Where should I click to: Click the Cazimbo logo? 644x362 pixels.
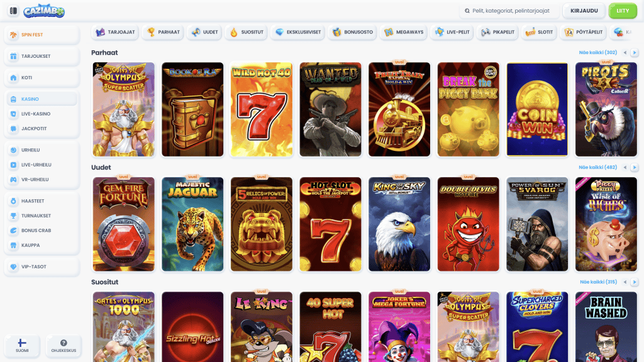(44, 11)
